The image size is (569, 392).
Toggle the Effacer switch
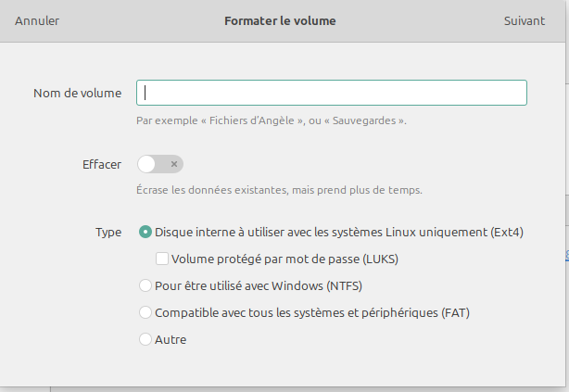click(x=160, y=164)
